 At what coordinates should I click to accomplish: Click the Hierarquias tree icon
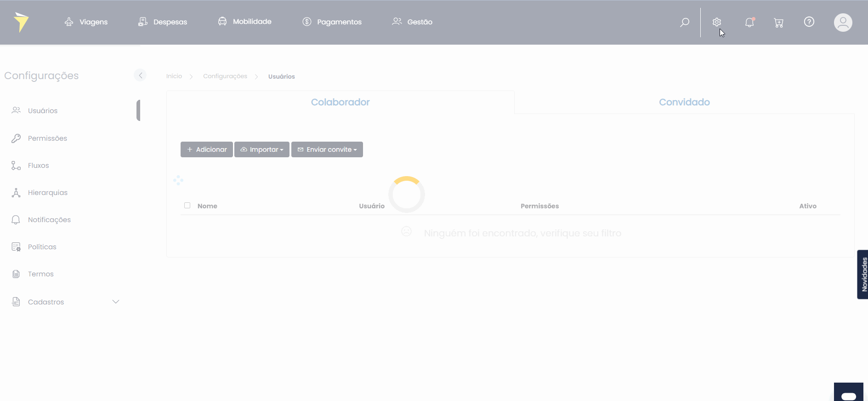(16, 193)
